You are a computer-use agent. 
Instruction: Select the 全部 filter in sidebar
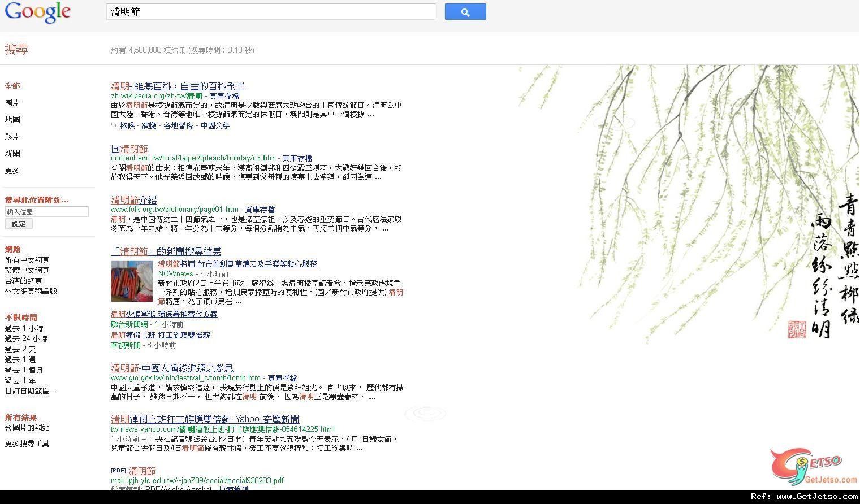(12, 86)
